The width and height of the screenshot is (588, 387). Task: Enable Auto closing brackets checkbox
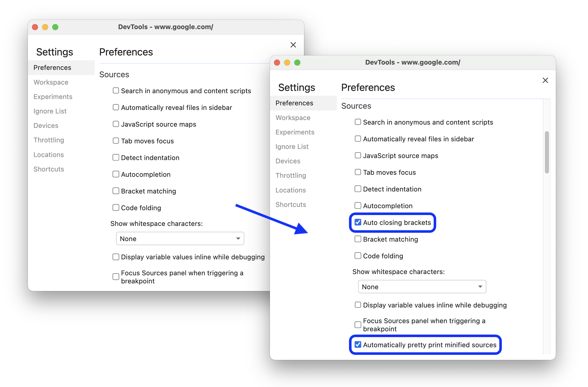[358, 222]
